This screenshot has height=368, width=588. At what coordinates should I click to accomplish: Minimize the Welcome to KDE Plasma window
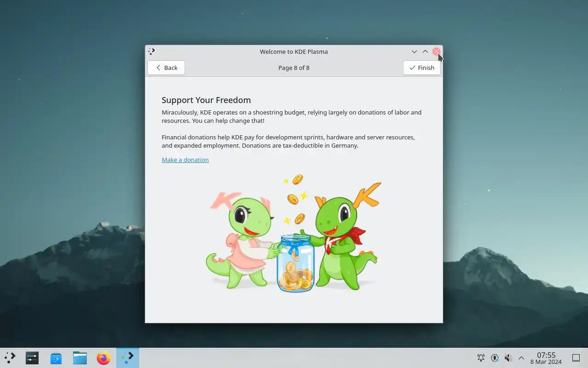414,52
